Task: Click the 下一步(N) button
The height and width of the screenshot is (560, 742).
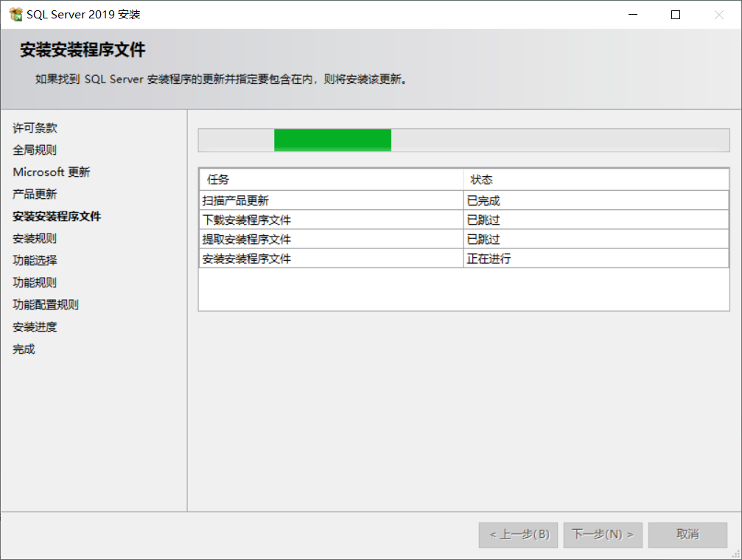Action: point(603,535)
